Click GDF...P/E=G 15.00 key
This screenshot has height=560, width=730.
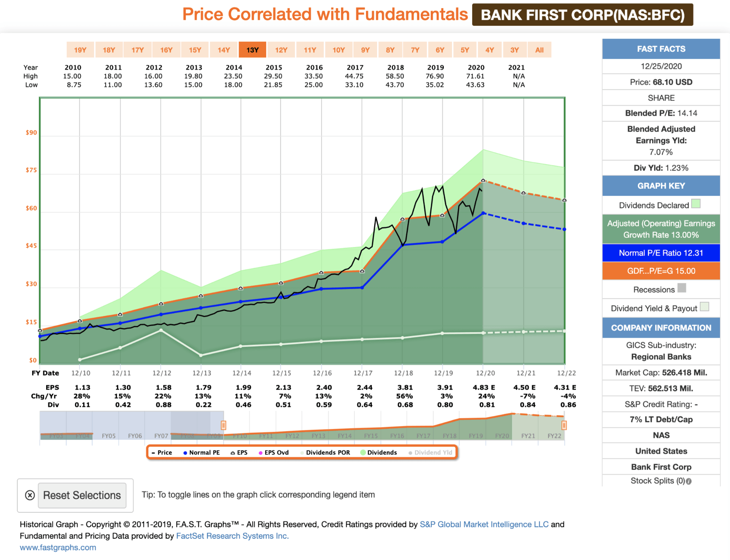661,271
